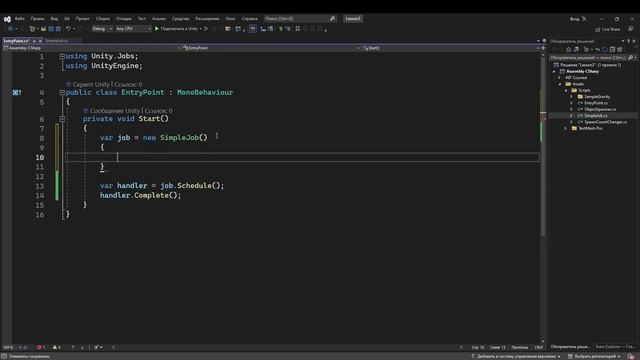Click the Refresh icon in Solution Explorer toolbar
The image size is (640, 360).
tap(605, 49)
